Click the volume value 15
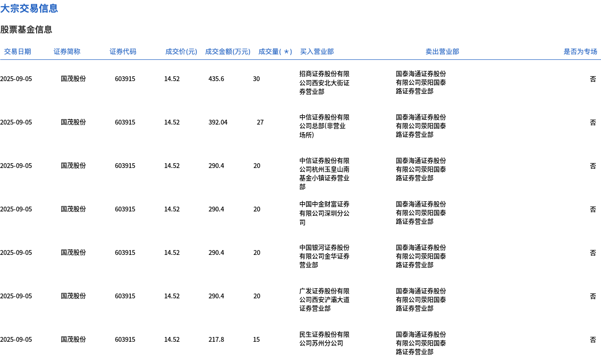 pyautogui.click(x=256, y=339)
